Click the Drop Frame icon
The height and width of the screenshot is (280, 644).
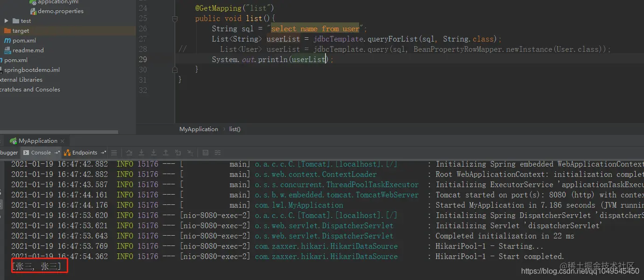click(x=178, y=153)
